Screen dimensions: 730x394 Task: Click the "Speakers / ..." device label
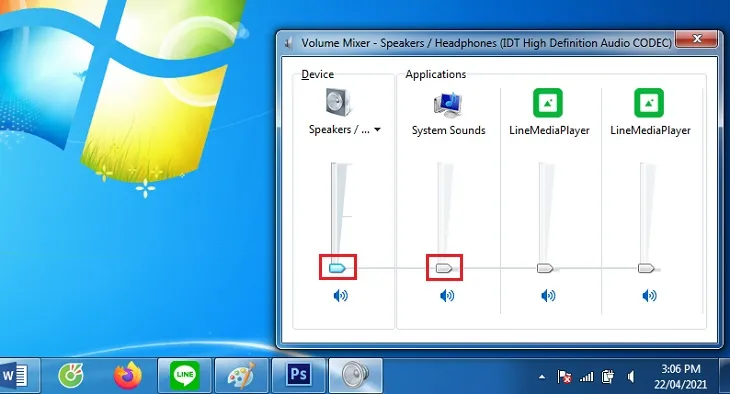tap(339, 130)
